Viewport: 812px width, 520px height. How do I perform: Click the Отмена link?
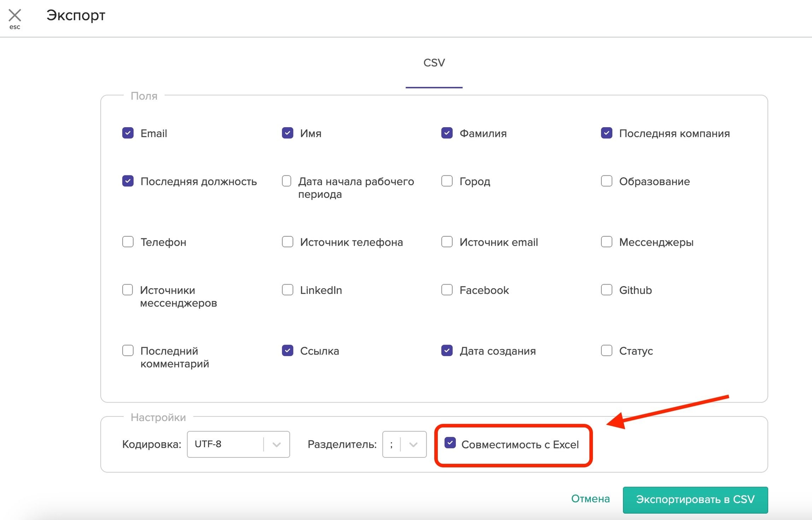(x=590, y=499)
